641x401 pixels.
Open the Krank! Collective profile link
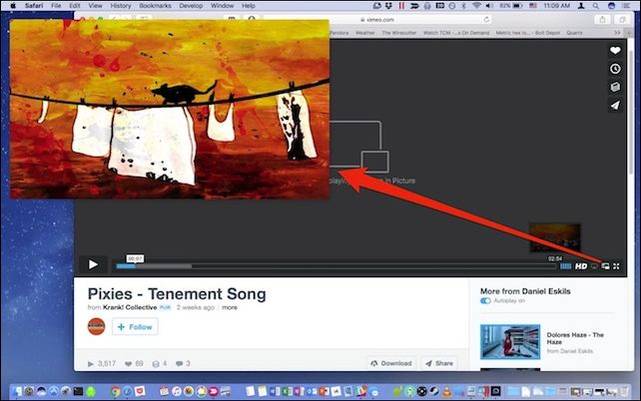click(x=130, y=307)
